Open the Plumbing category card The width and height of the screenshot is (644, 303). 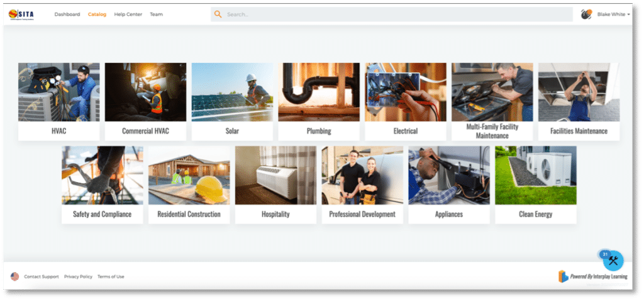[x=319, y=101]
